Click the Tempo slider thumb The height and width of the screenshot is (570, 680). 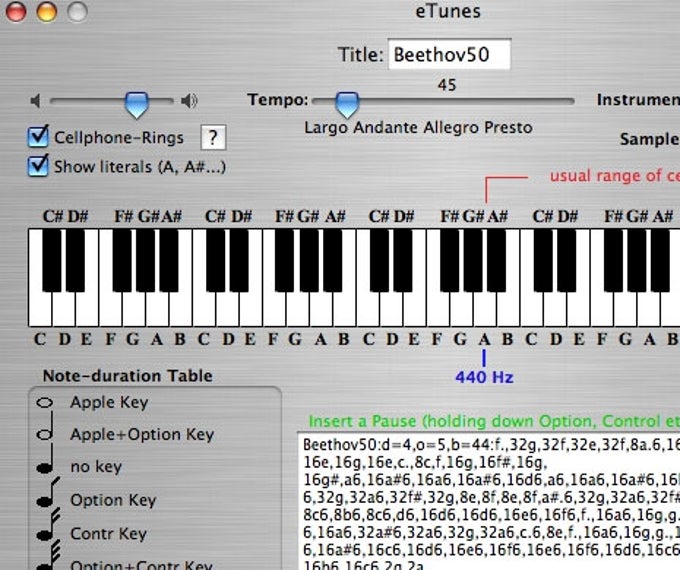click(x=347, y=105)
